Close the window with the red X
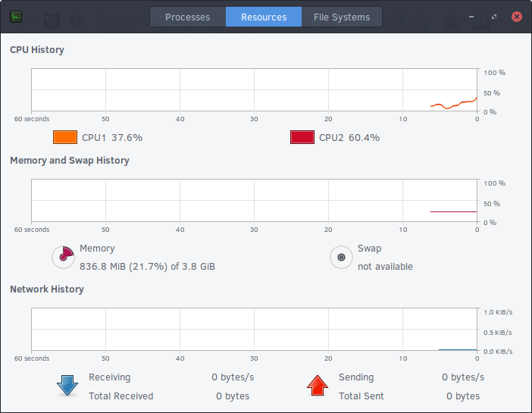532x413 pixels. (517, 16)
